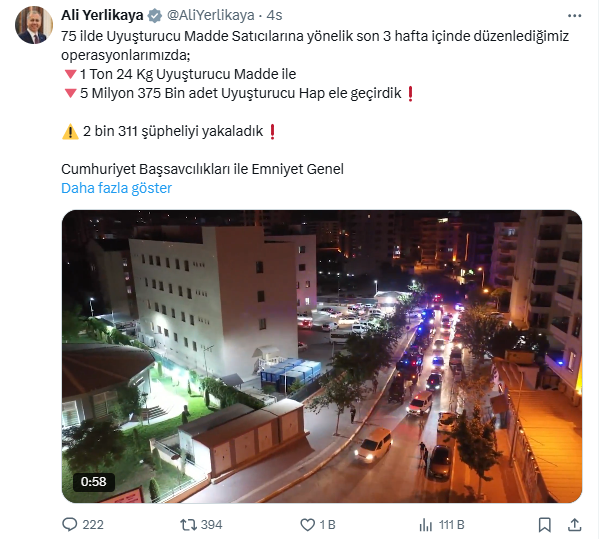This screenshot has width=602, height=539.
Task: Click the "111 B" views count
Action: coord(452,524)
